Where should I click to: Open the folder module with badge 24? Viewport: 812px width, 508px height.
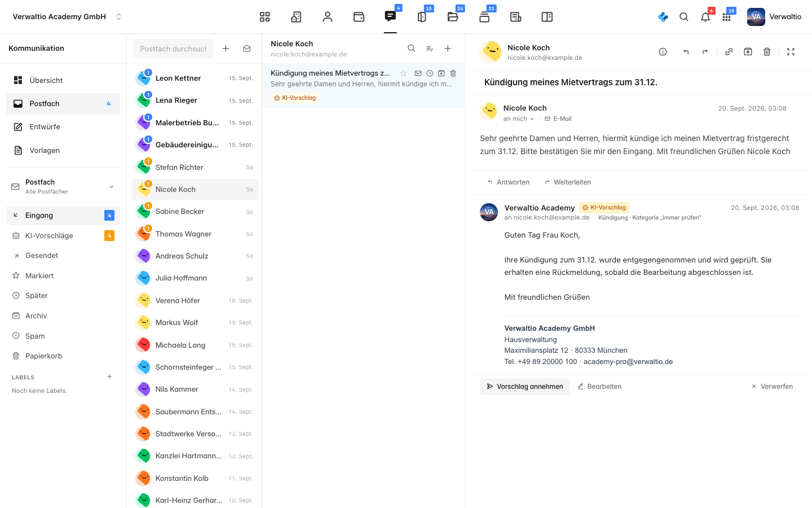[453, 17]
